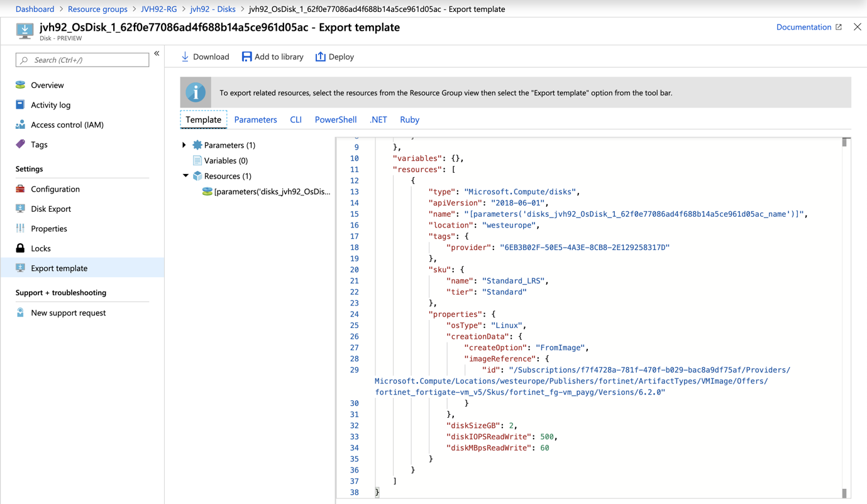
Task: Open the CLI tab
Action: (x=295, y=119)
